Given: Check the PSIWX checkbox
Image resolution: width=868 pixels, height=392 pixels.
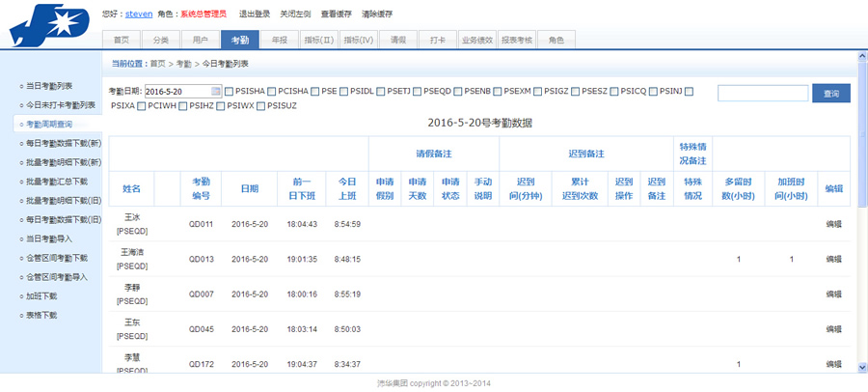Looking at the screenshot, I should click(x=221, y=106).
